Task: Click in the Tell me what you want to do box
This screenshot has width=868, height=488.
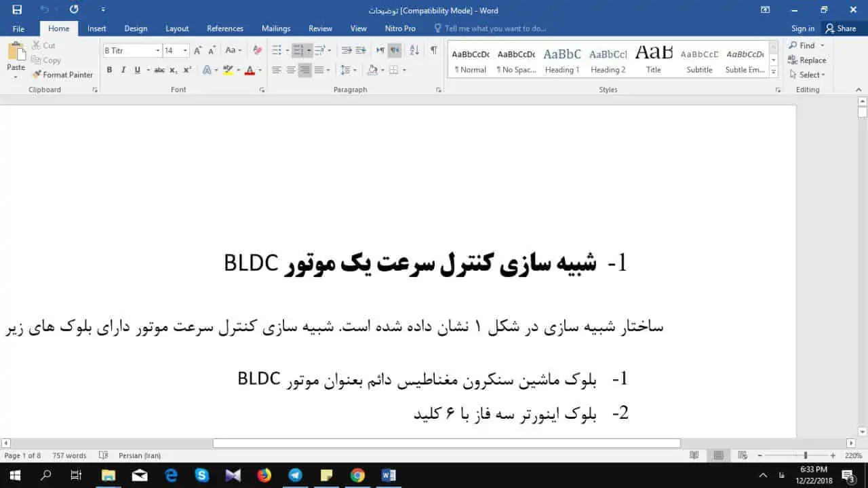Action: [490, 29]
